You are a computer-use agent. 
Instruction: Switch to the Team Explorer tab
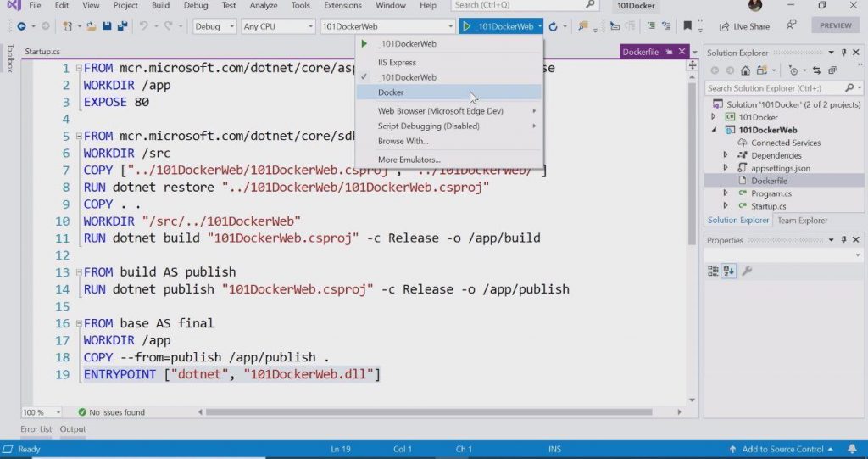[802, 220]
